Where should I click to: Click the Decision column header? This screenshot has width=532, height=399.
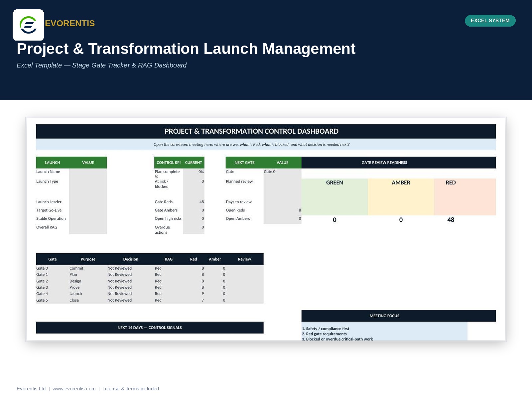(131, 259)
